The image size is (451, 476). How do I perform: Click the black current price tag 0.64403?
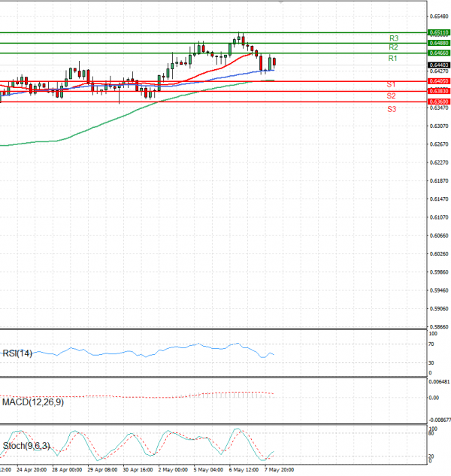(439, 65)
